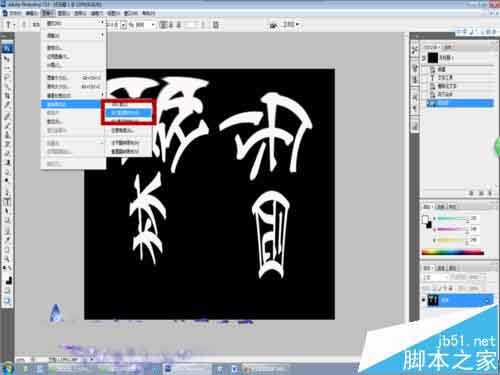The image size is (500, 375).
Task: Select the Lasso tool in toolbox
Action: click(x=7, y=77)
